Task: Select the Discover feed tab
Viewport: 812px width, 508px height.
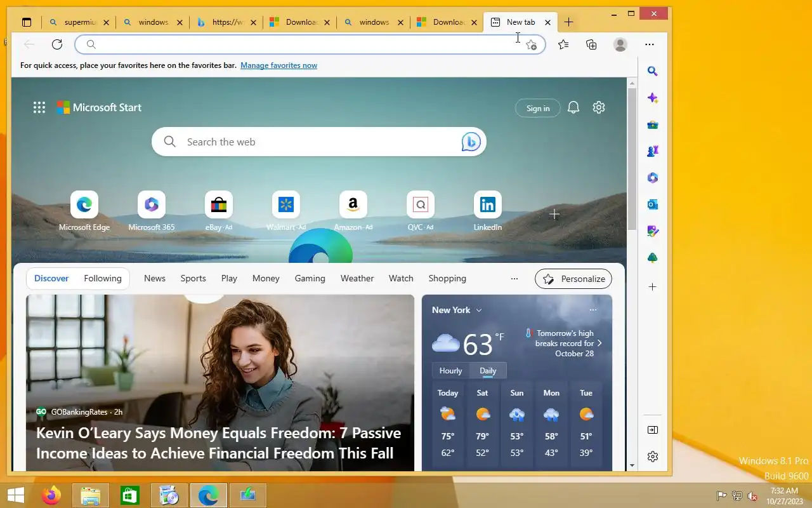Action: [x=51, y=278]
